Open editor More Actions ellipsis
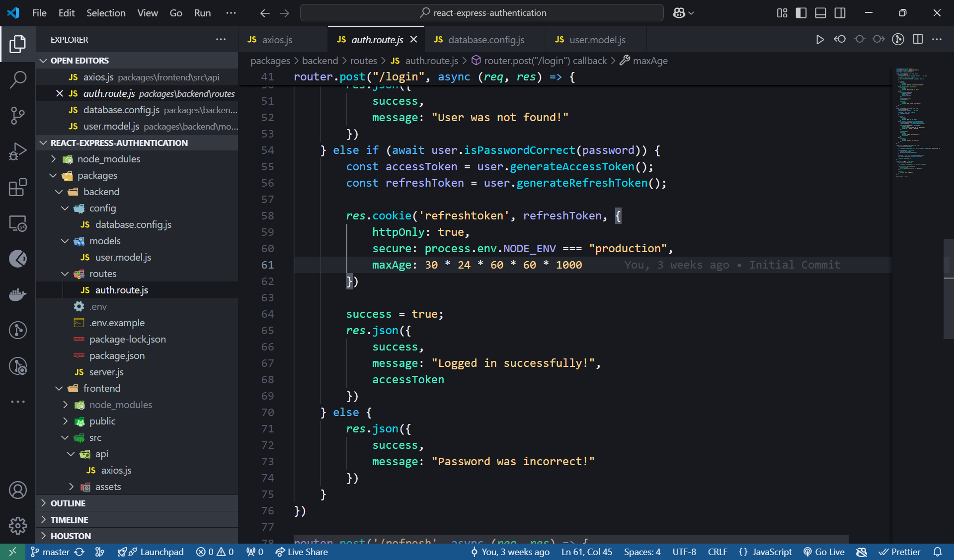954x560 pixels. coord(937,40)
